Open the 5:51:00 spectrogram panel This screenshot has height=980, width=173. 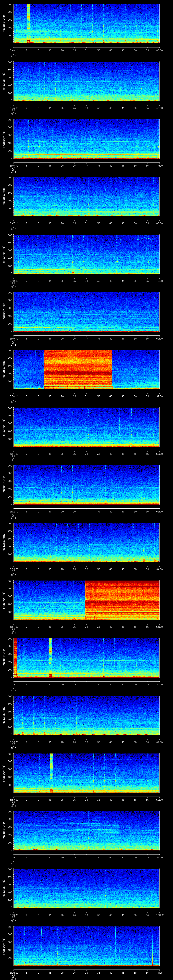pos(86,427)
